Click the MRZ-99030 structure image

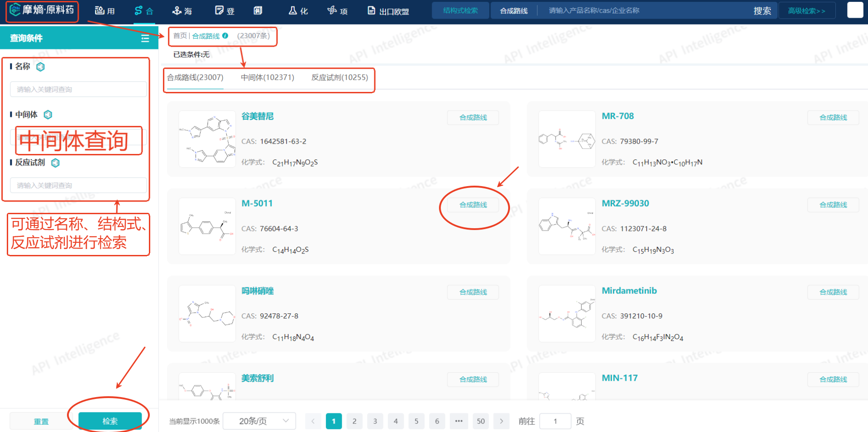(567, 226)
